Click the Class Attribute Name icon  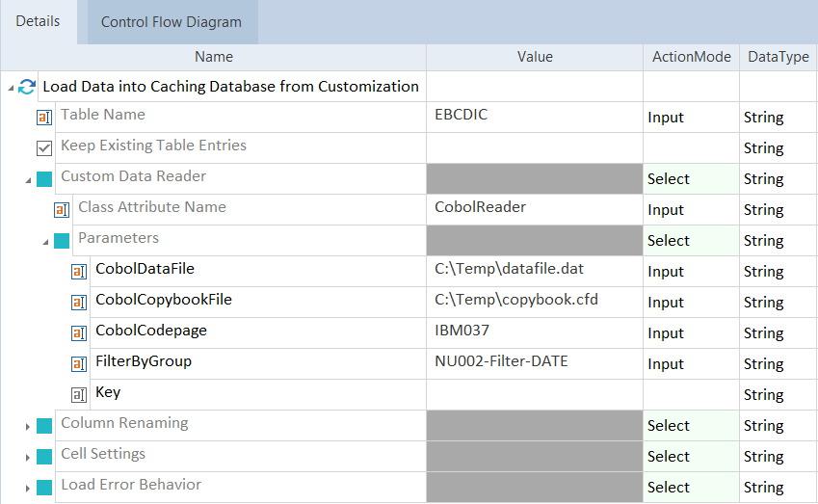pyautogui.click(x=62, y=210)
